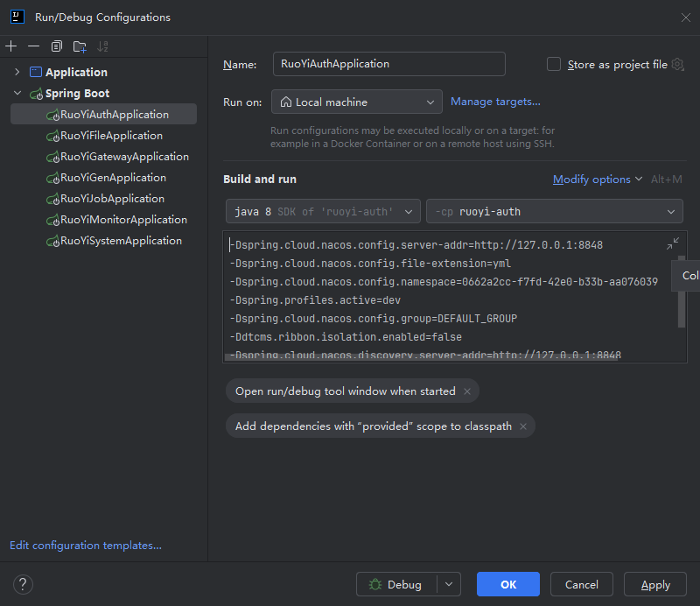This screenshot has height=606, width=700.
Task: Enable Store as project file checkbox
Action: pos(554,64)
